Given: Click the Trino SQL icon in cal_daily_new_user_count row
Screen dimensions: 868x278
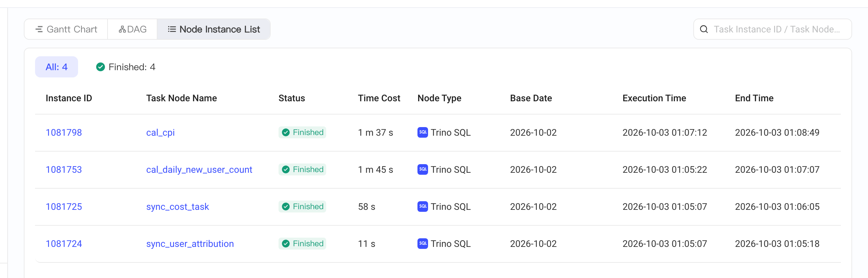Looking at the screenshot, I should coord(422,169).
